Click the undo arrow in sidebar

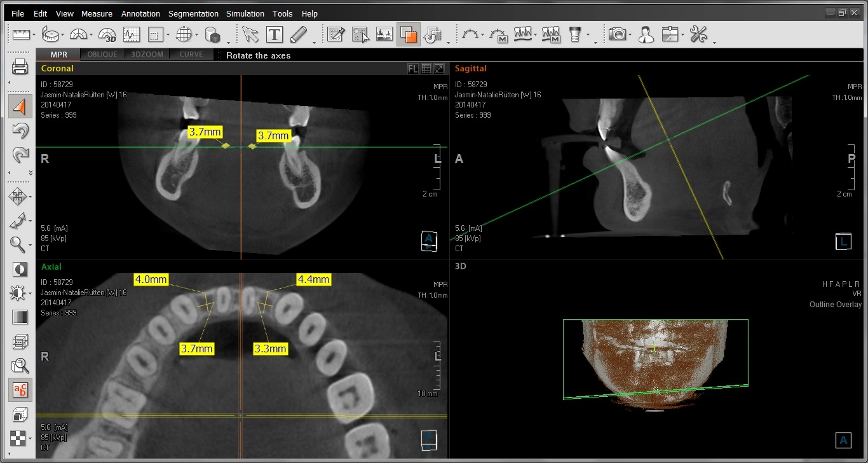[x=20, y=131]
